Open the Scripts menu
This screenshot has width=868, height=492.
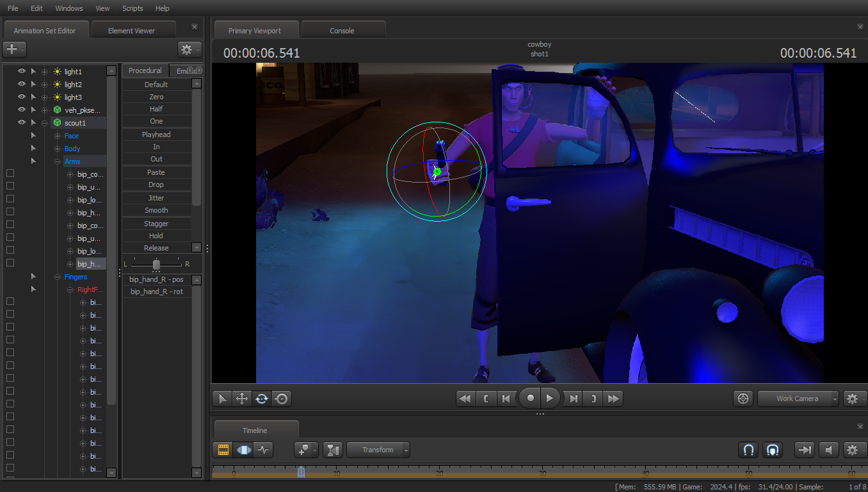pyautogui.click(x=133, y=8)
